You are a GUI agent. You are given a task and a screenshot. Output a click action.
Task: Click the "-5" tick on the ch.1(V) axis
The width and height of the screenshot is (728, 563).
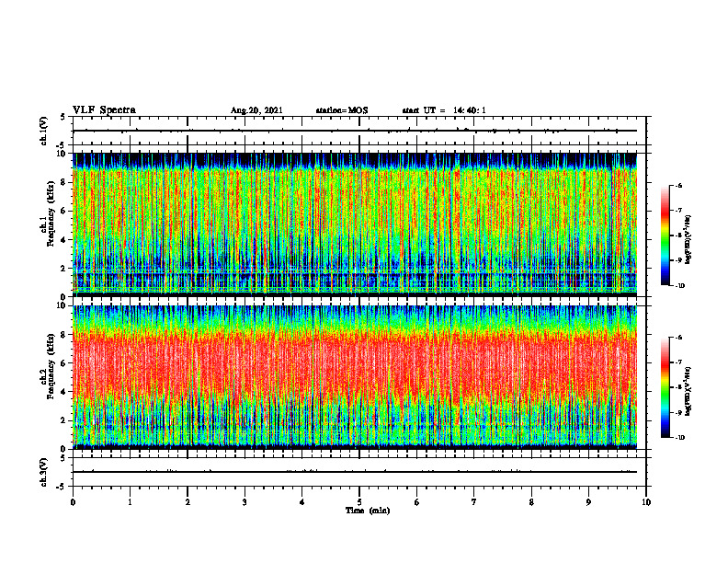tap(61, 145)
